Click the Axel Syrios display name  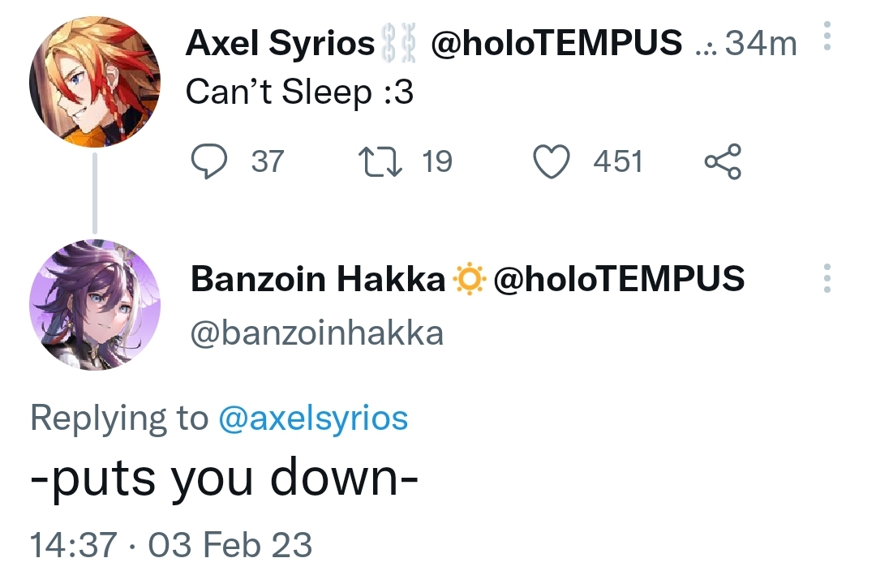tap(280, 42)
